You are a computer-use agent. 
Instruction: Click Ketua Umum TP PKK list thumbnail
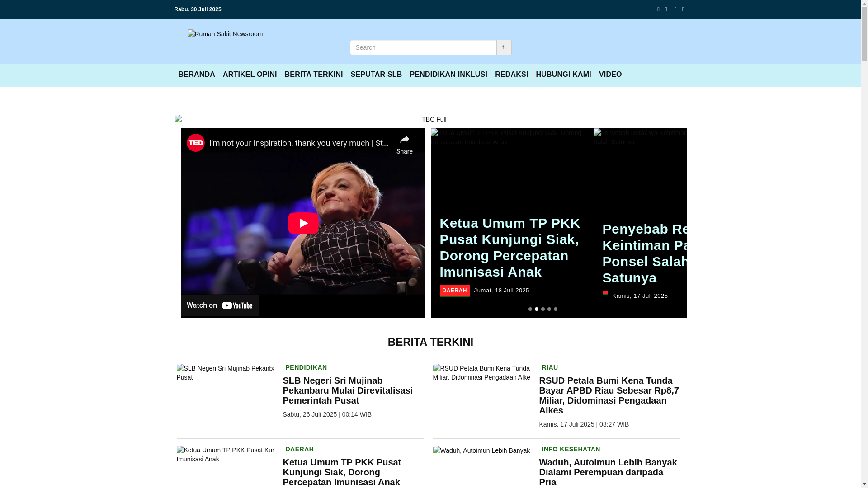tap(225, 455)
